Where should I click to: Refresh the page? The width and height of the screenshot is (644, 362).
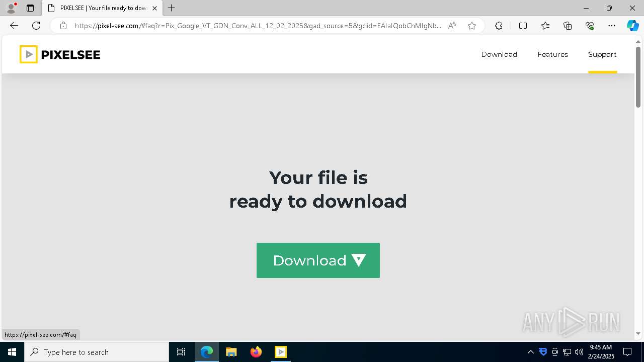pos(36,26)
